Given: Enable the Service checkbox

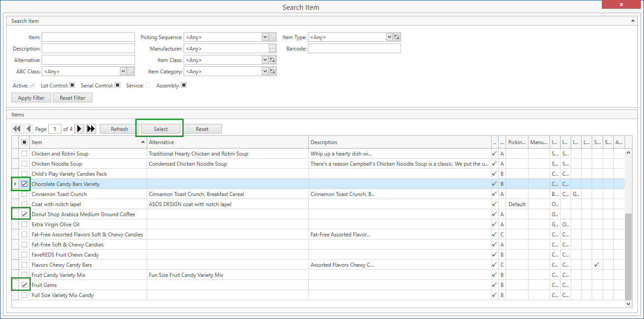Looking at the screenshot, I should [x=148, y=85].
